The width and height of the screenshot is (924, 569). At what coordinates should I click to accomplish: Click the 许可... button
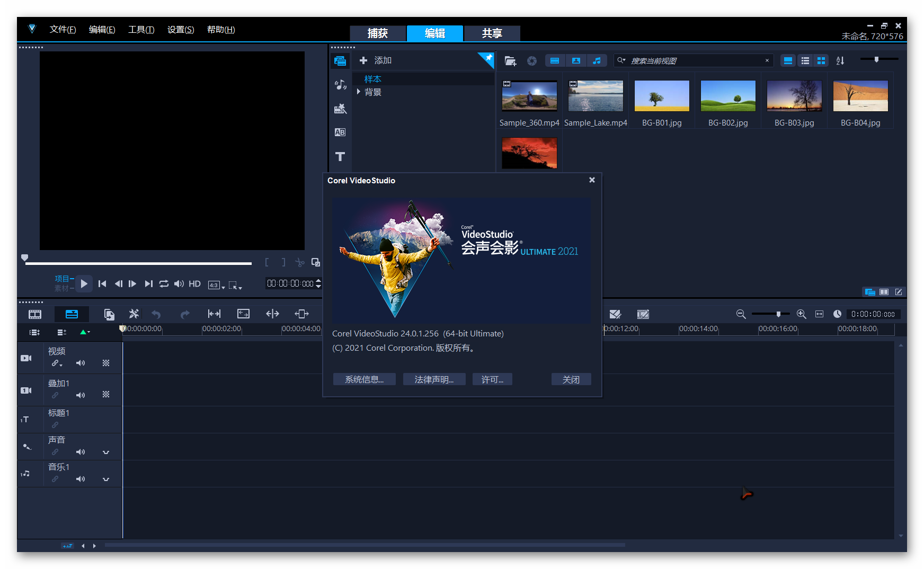point(492,379)
